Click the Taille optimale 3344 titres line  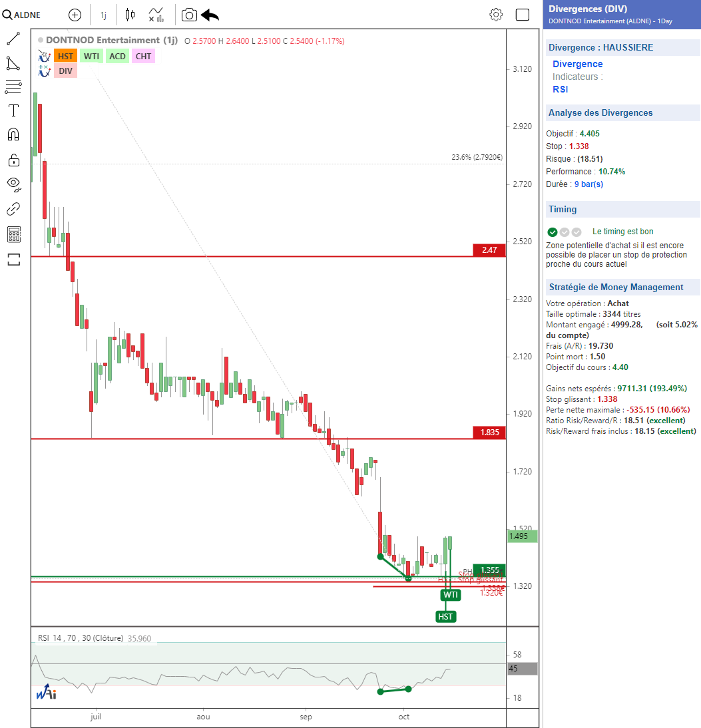click(593, 314)
